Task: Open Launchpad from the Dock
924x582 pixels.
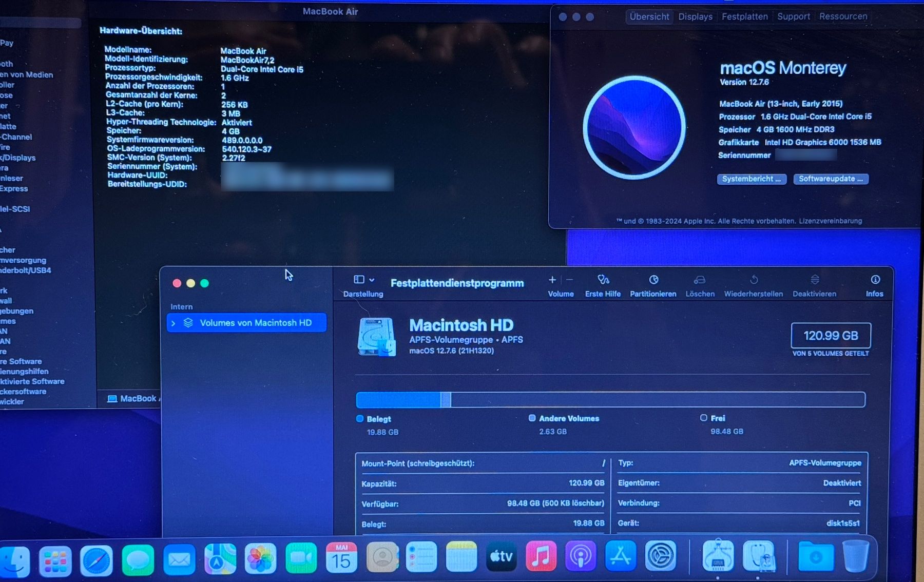Action: [55, 561]
